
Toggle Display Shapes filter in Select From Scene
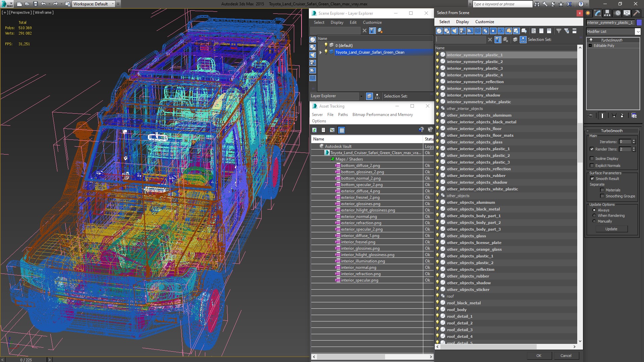click(x=447, y=31)
